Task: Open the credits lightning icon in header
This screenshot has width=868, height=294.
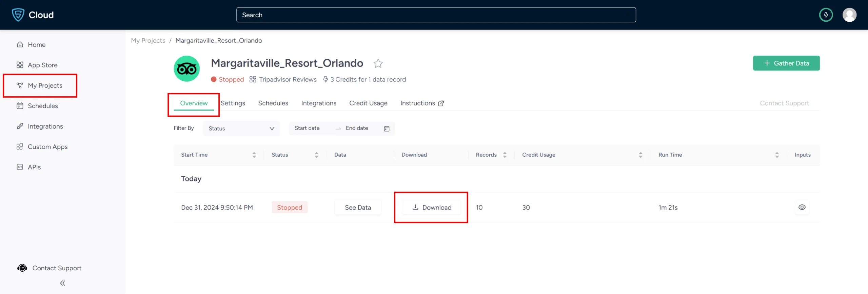Action: coord(826,15)
